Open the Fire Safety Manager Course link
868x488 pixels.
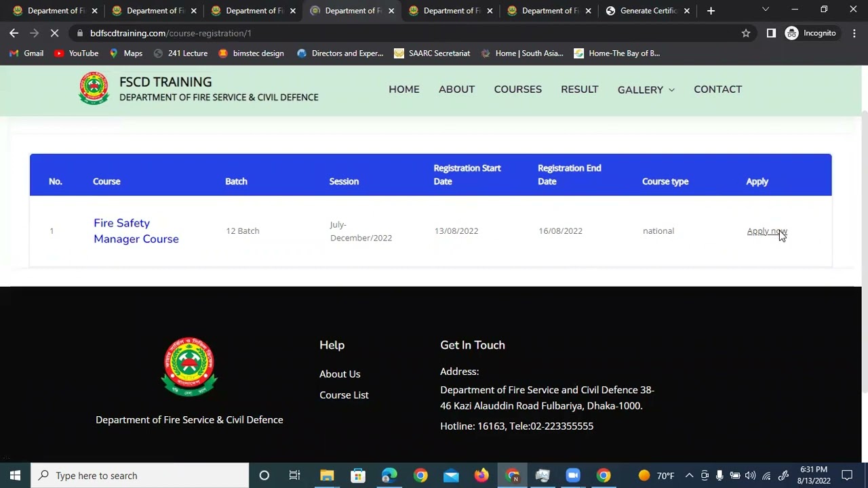pos(136,231)
